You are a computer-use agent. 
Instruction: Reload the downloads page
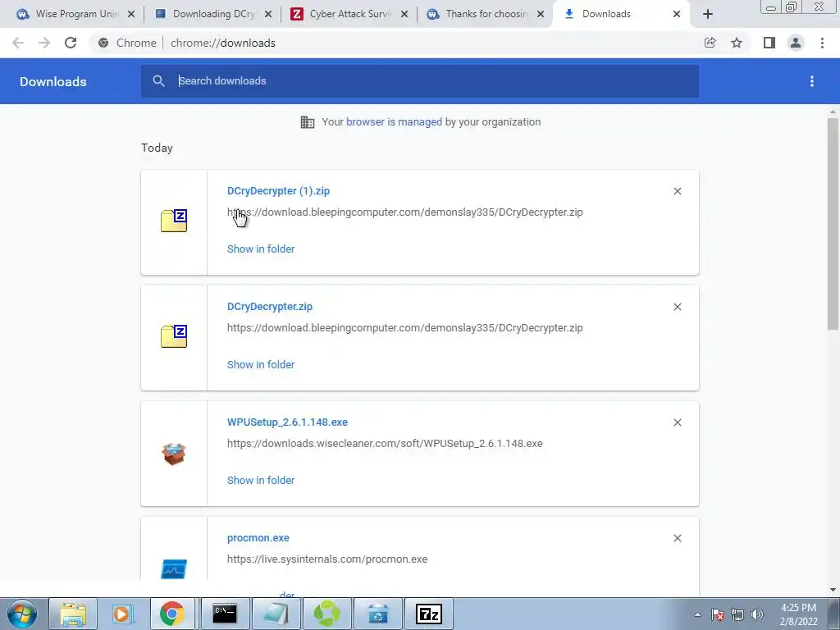tap(71, 43)
